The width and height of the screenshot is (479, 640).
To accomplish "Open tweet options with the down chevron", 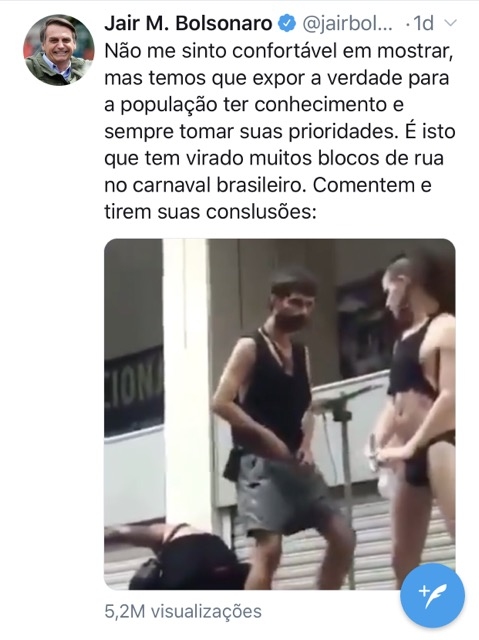I will click(450, 24).
